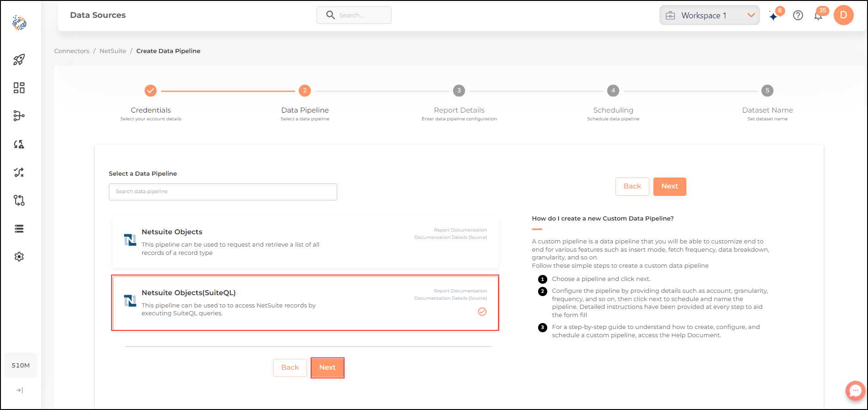Click the Netsuite Objects logo icon
Screen dimensions: 868x410
tap(130, 240)
